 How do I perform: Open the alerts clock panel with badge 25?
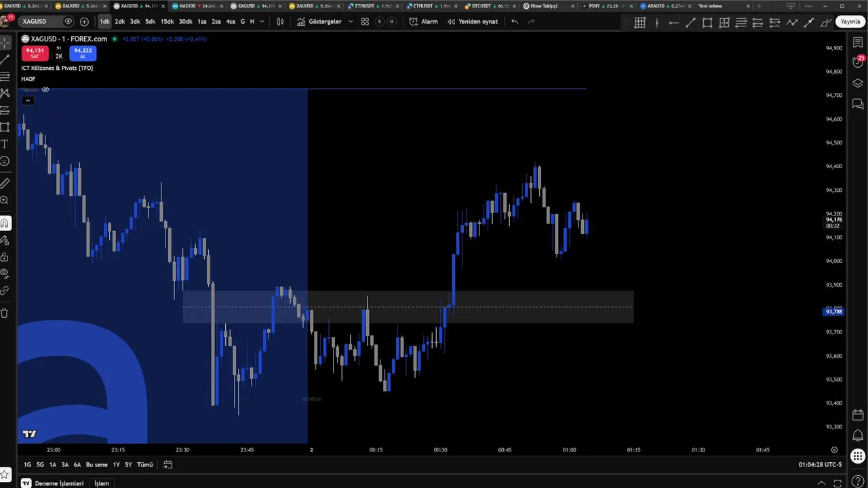pos(858,62)
